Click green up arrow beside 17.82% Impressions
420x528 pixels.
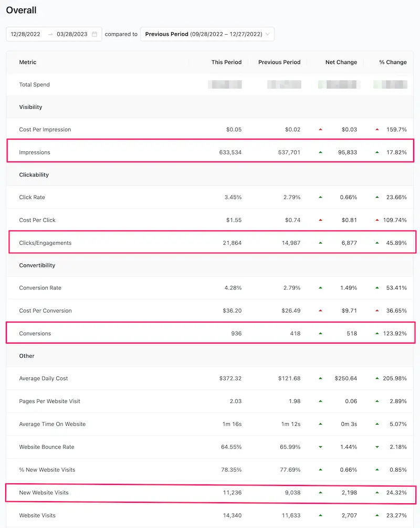(x=377, y=152)
